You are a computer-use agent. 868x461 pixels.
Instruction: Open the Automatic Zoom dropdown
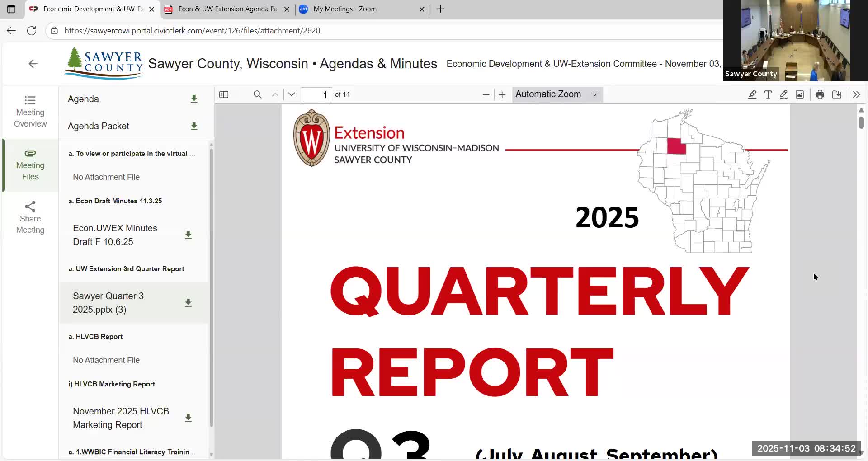(x=557, y=94)
